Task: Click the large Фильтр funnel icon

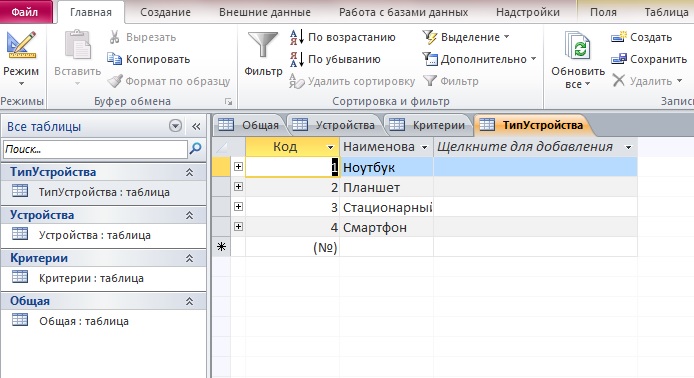Action: tap(263, 45)
